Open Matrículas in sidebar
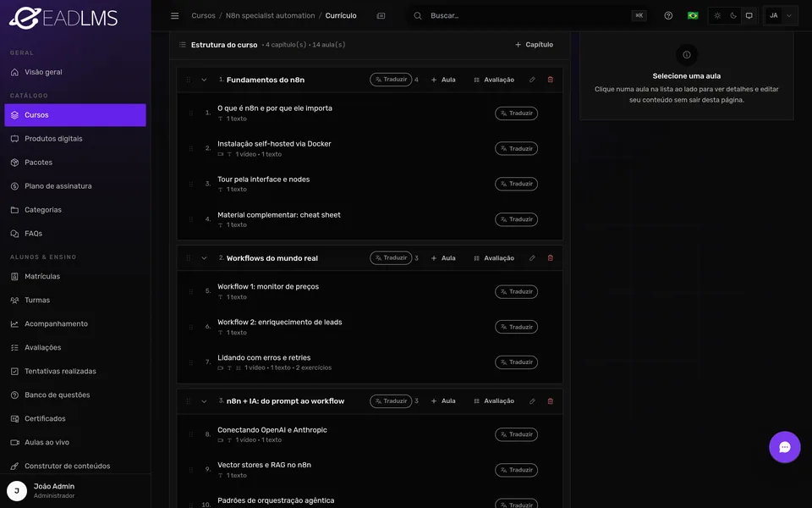Image resolution: width=812 pixels, height=508 pixels. 75,276
